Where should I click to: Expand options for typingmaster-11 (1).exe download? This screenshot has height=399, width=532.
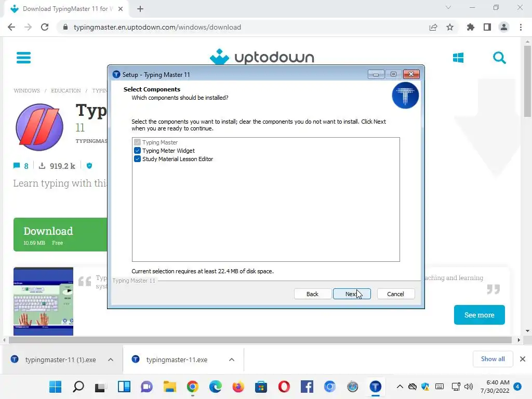click(x=111, y=360)
